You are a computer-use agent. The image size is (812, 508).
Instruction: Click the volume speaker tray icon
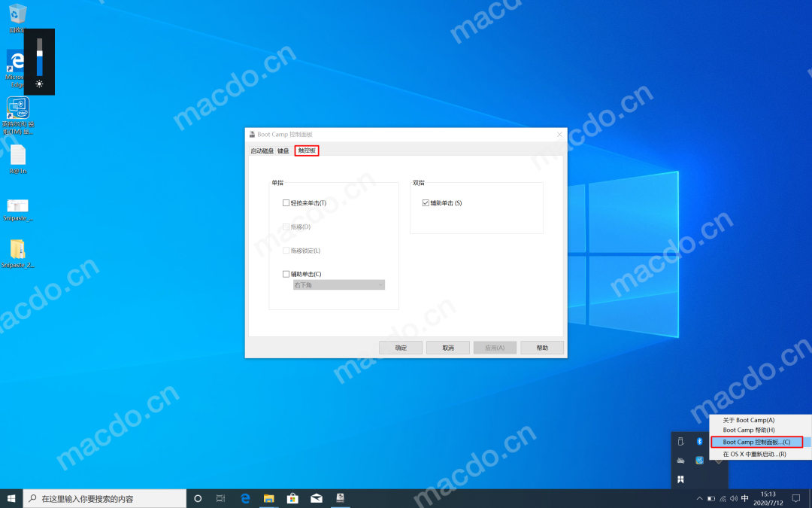pos(734,498)
